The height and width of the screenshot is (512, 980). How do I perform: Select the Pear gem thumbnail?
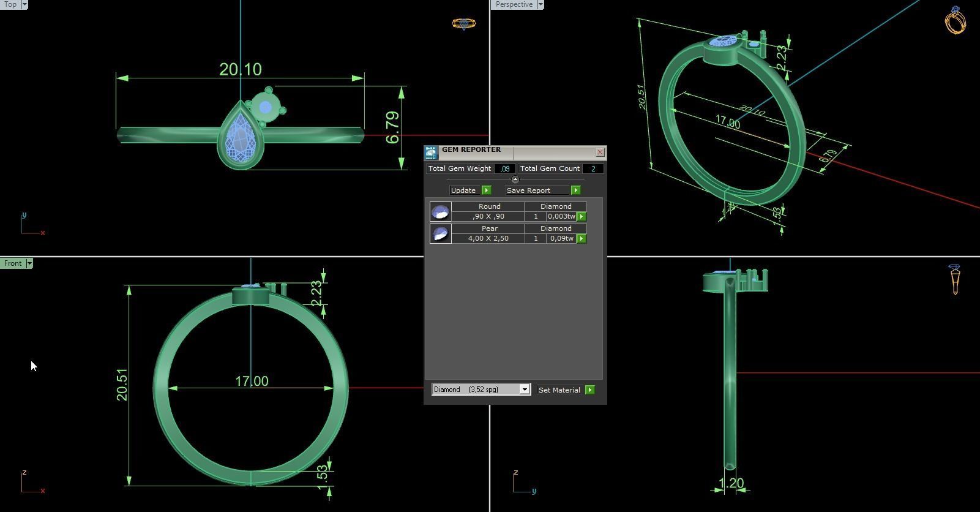[441, 234]
